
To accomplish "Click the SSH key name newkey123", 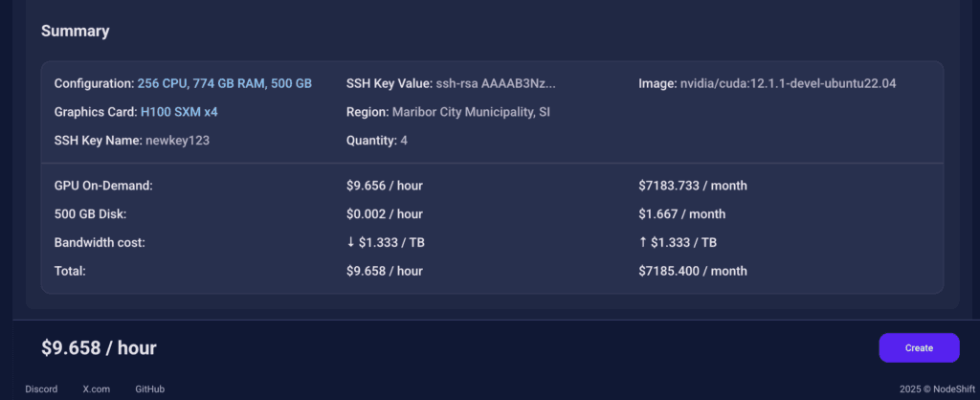I will click(x=177, y=141).
